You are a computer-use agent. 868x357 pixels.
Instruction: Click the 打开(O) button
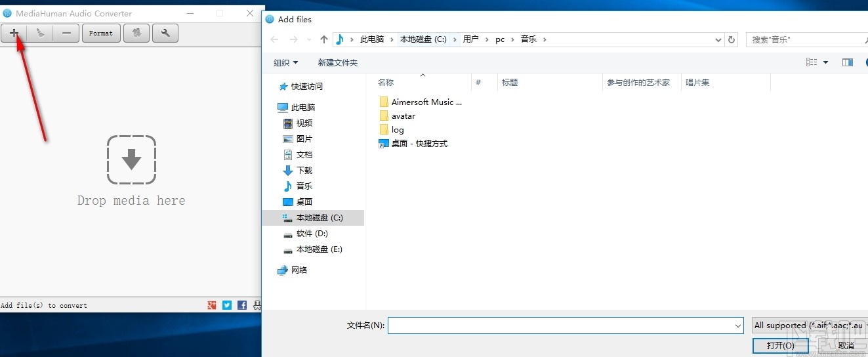(x=780, y=345)
